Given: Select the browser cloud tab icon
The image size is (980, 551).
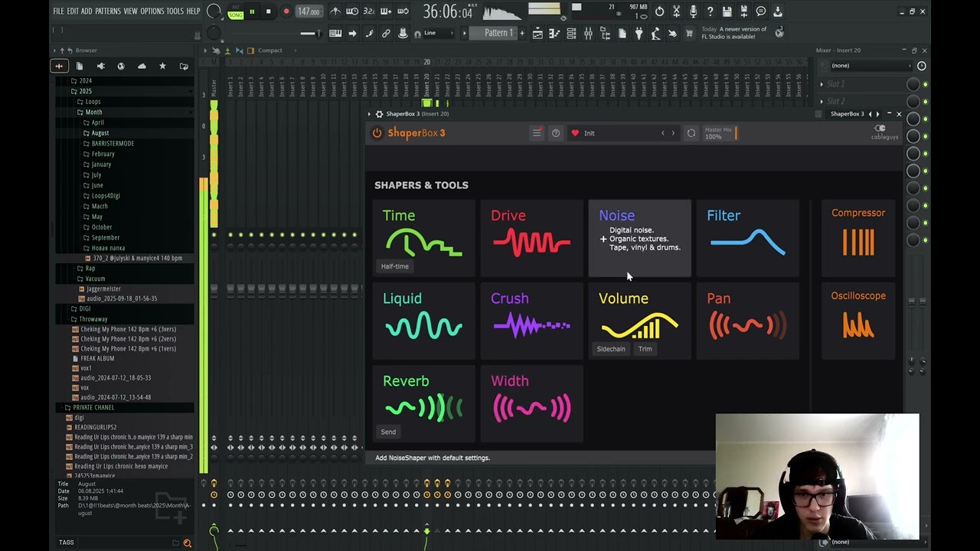Looking at the screenshot, I should (142, 67).
